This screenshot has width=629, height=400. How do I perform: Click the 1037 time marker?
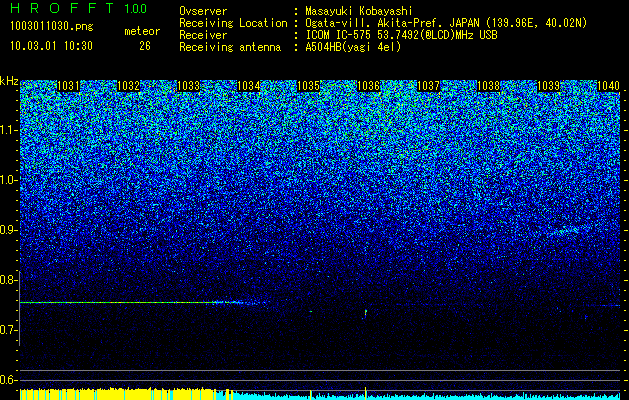pos(428,86)
